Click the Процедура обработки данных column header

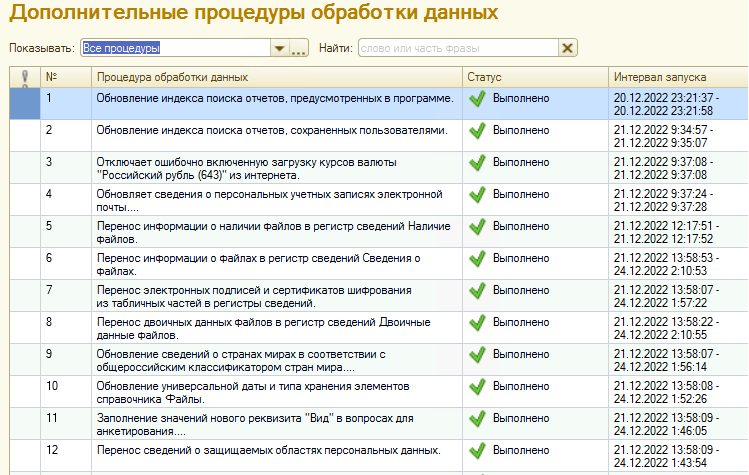[275, 77]
